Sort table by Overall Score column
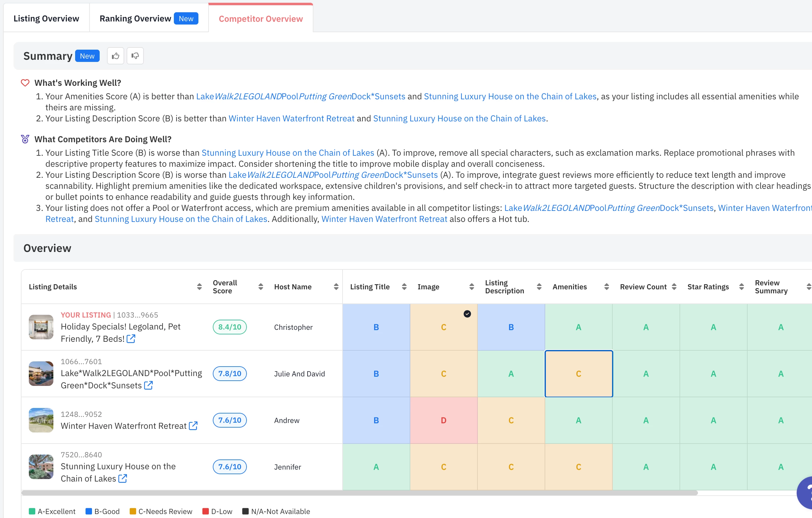 260,287
